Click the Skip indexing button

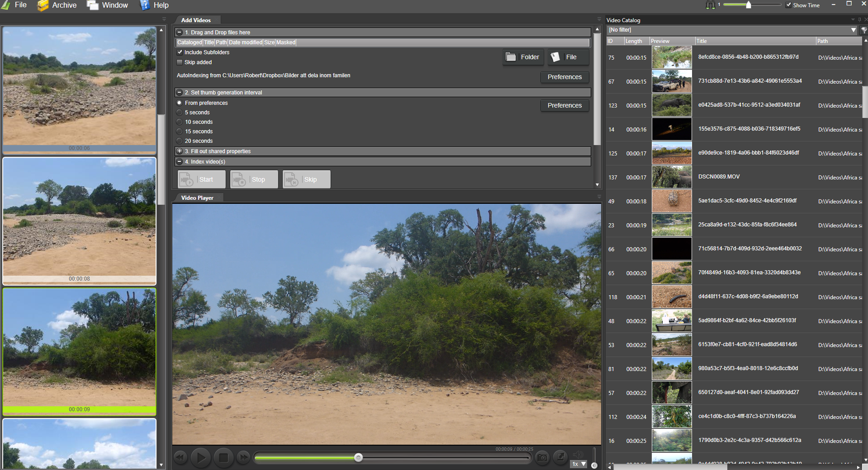[x=306, y=179]
